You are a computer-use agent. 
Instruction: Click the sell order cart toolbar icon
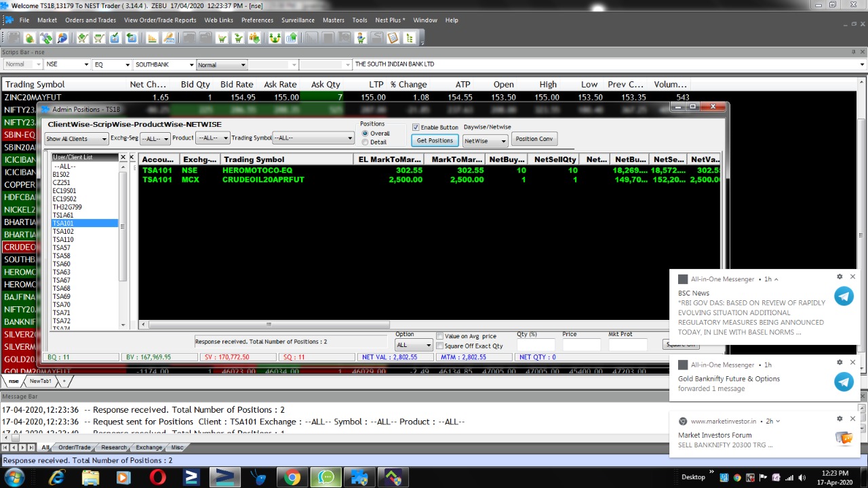(x=98, y=39)
